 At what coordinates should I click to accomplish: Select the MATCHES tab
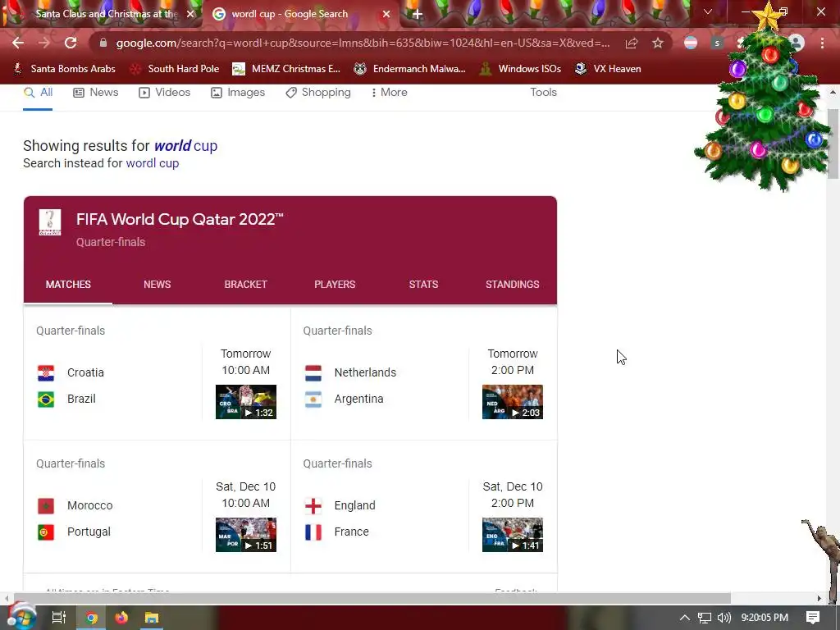(68, 285)
